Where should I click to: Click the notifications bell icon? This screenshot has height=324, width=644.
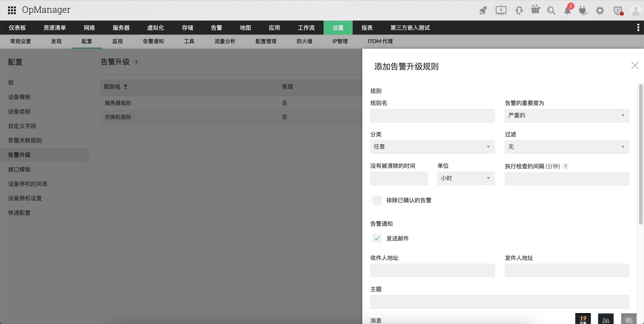coord(568,11)
